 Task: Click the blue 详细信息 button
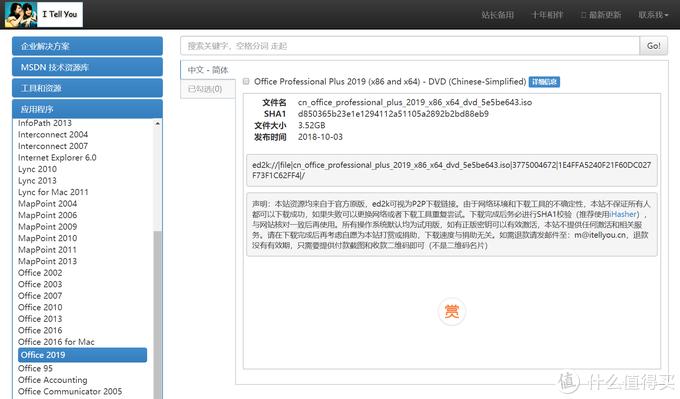pyautogui.click(x=544, y=82)
